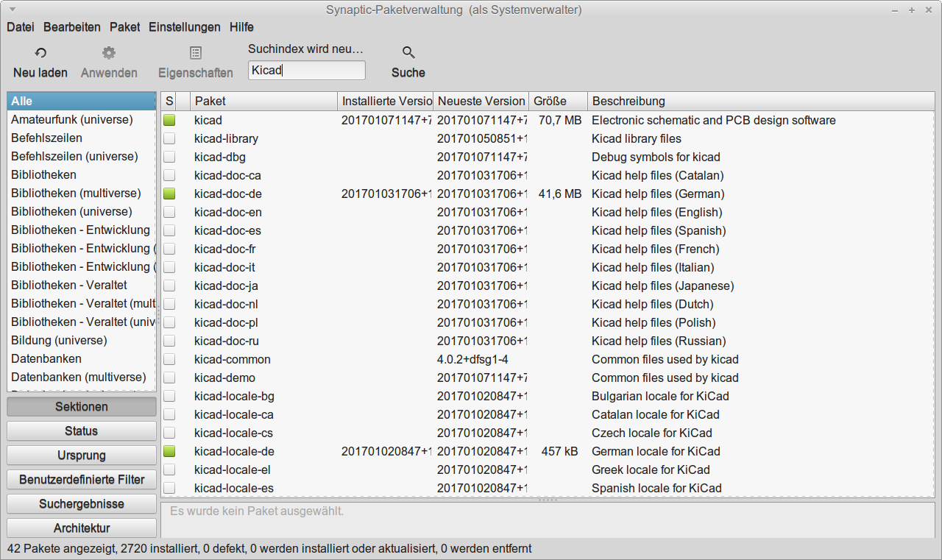Click the Suche magnifier icon

[408, 53]
